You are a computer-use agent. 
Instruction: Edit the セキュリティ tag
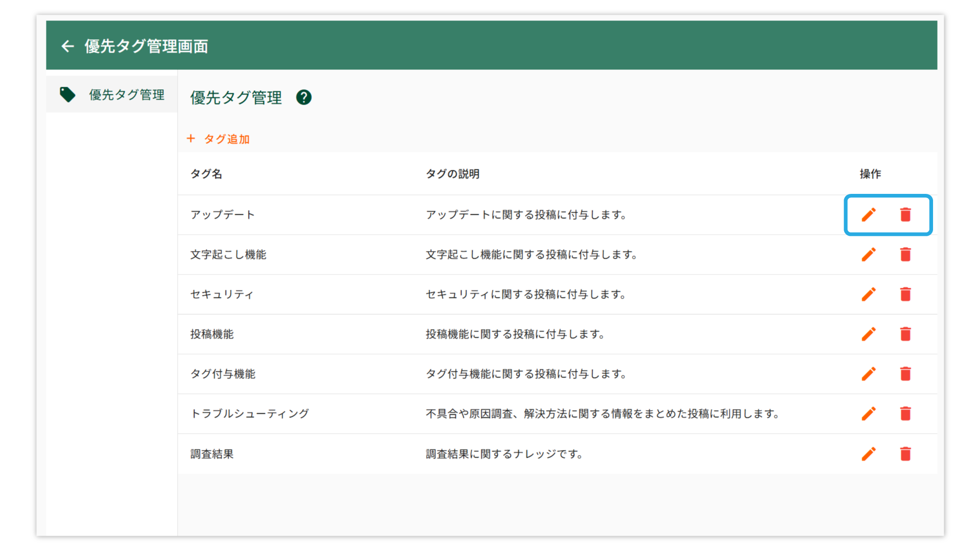(869, 294)
